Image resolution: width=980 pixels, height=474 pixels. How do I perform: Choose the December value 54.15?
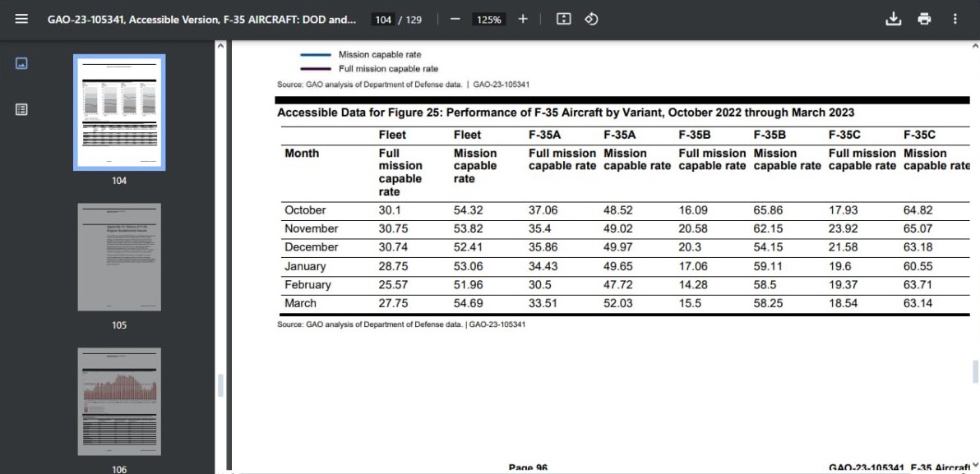768,247
